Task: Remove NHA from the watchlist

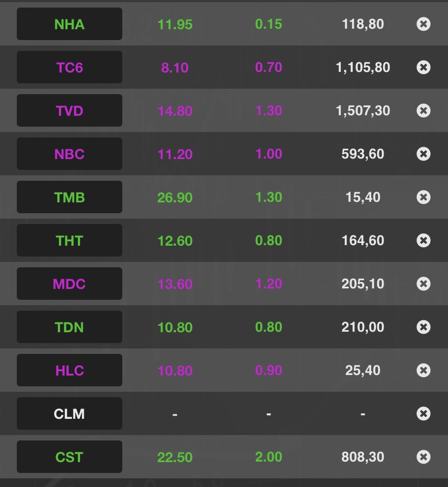Action: point(424,24)
